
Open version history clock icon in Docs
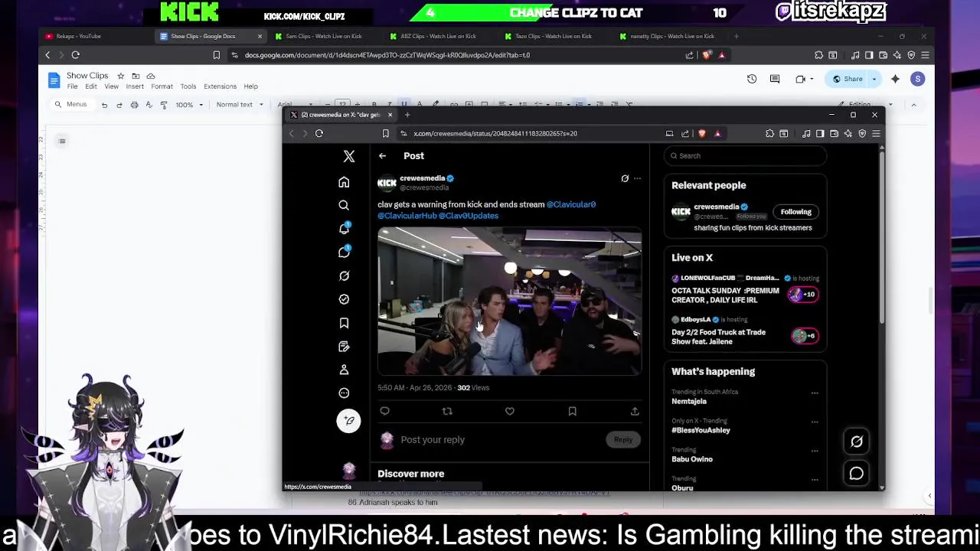(752, 79)
